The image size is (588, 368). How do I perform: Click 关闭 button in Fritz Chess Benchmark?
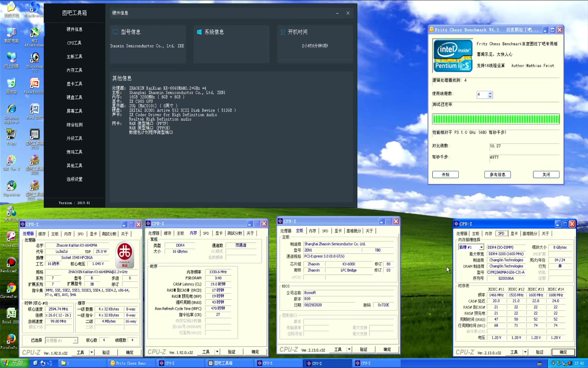point(546,175)
